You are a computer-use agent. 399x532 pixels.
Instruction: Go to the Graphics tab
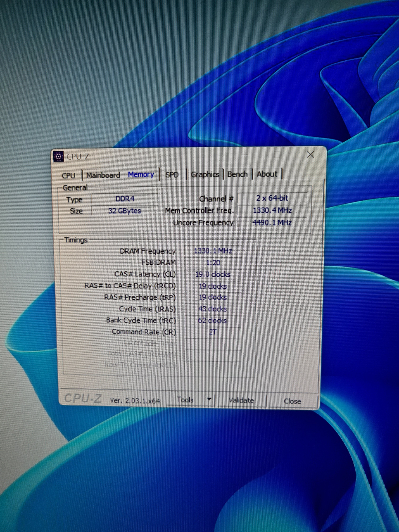[205, 174]
